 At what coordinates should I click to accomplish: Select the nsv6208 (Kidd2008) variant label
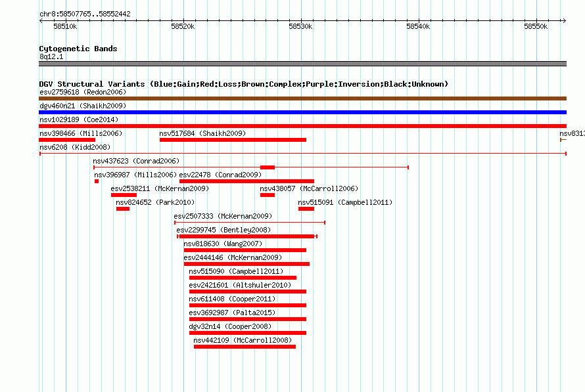(x=75, y=147)
